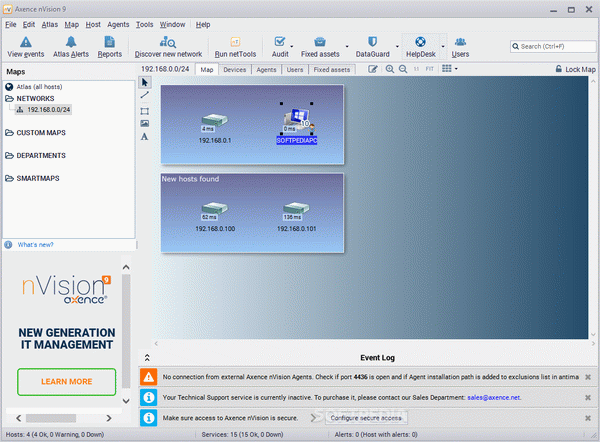Click the Services: 15 status bar entry
Screen dimensions: 600x442
tap(242, 434)
